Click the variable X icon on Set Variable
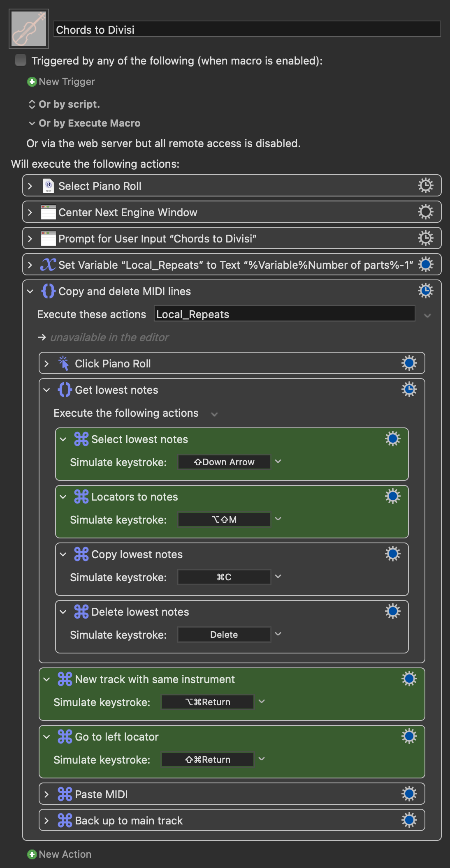This screenshot has height=868, width=450. pos(48,265)
